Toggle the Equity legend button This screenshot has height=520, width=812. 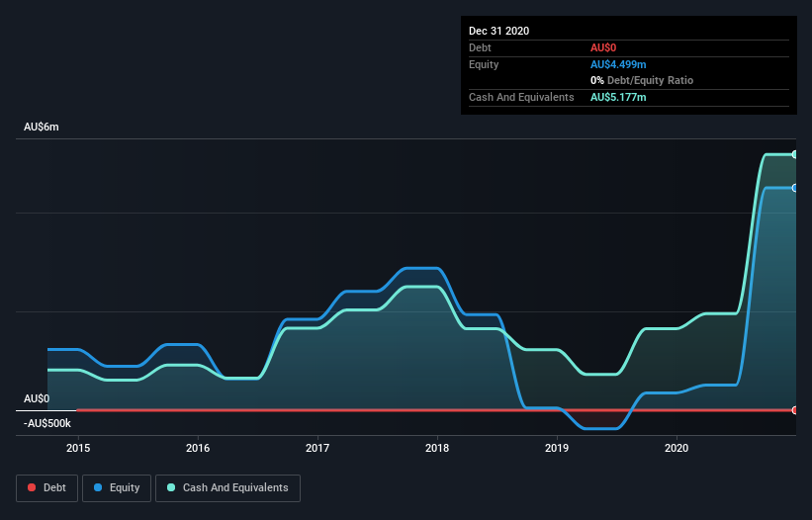pos(117,488)
